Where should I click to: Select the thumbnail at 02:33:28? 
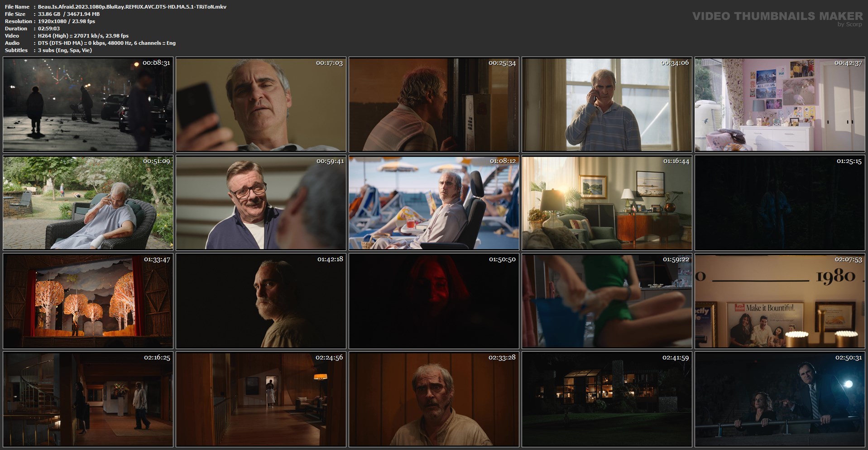pyautogui.click(x=434, y=399)
